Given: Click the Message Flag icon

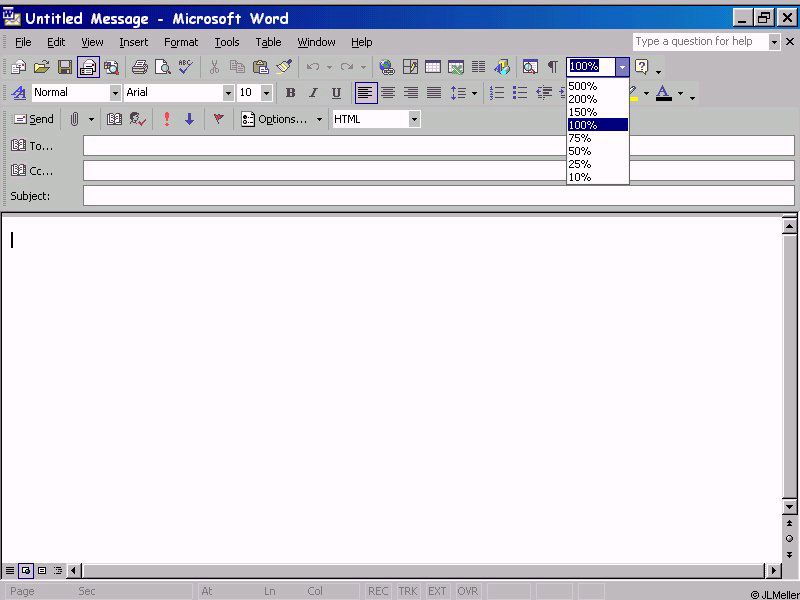Looking at the screenshot, I should pos(218,119).
